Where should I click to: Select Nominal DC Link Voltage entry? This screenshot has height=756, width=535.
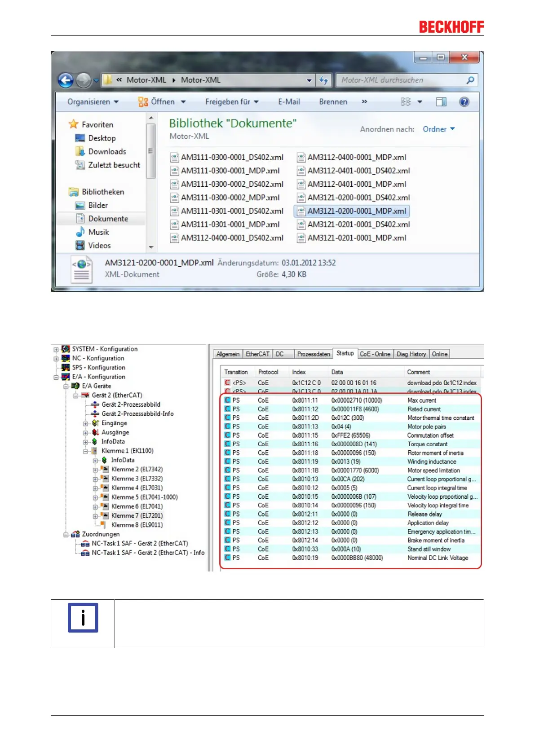click(352, 558)
